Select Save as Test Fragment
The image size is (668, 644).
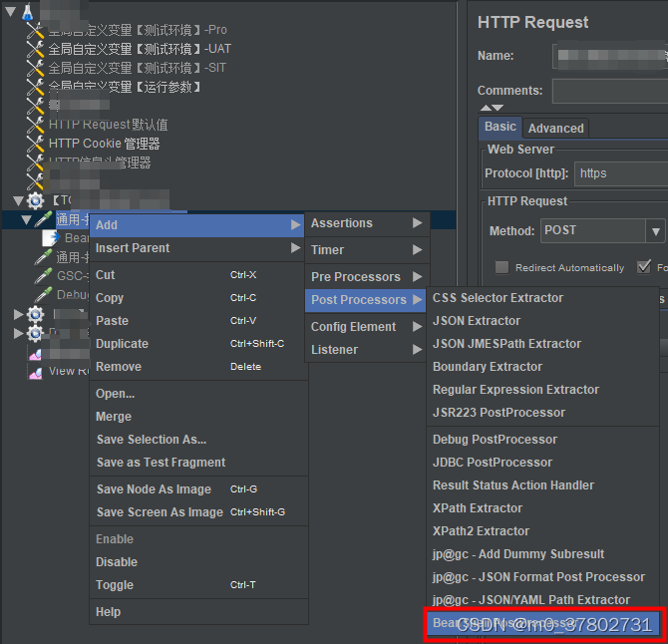coord(196,463)
